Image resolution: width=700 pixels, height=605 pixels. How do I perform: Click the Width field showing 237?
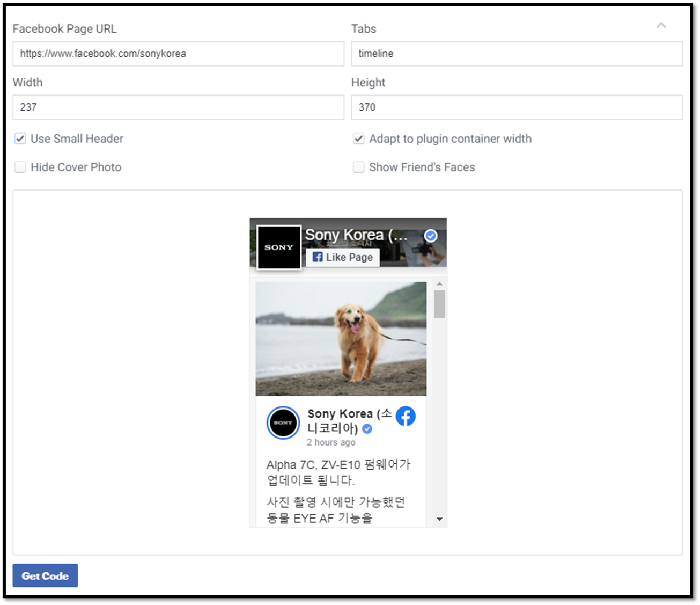point(178,107)
